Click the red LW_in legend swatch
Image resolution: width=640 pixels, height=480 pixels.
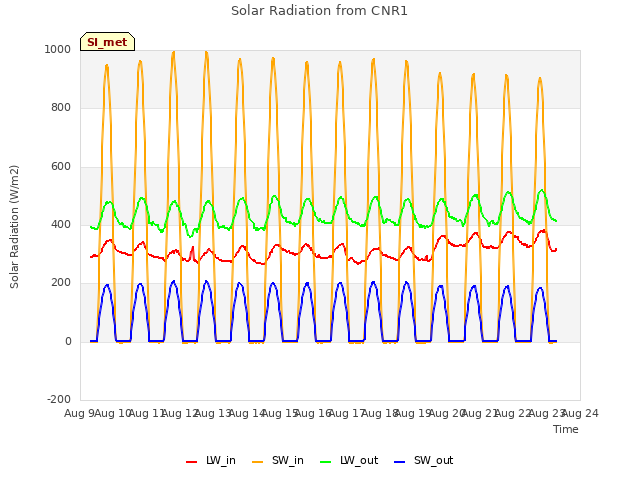191,462
